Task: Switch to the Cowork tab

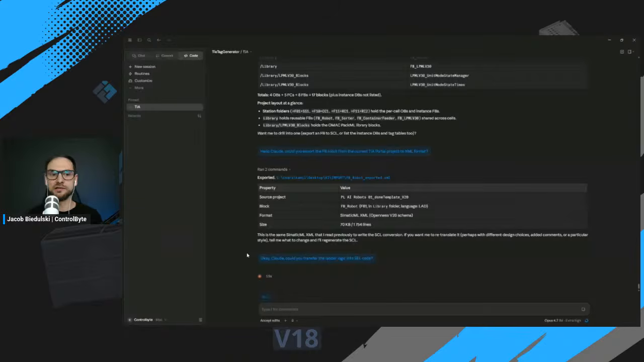Action: click(165, 56)
